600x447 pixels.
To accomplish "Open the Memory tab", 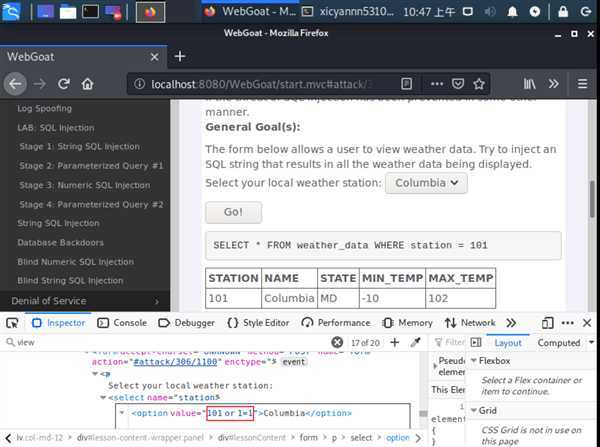I will (x=408, y=323).
